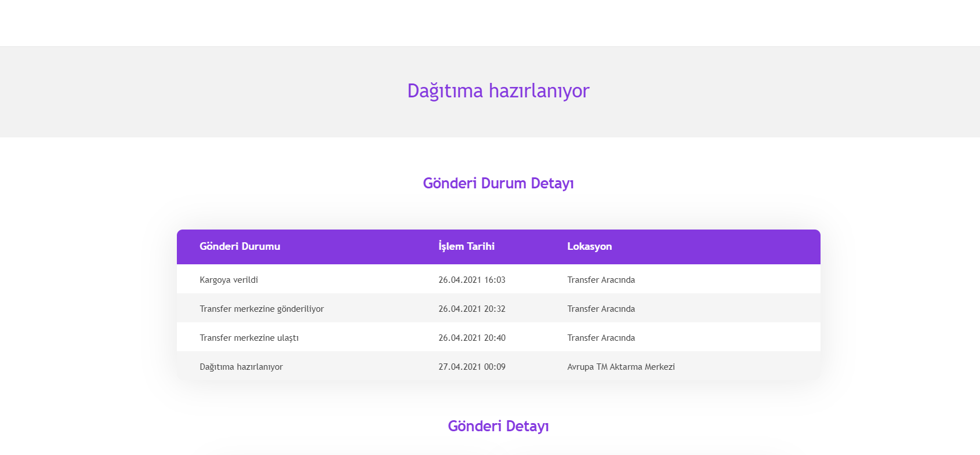
Task: Click 'Transfer Aracında' in Kargoya verildi row
Action: coord(601,280)
